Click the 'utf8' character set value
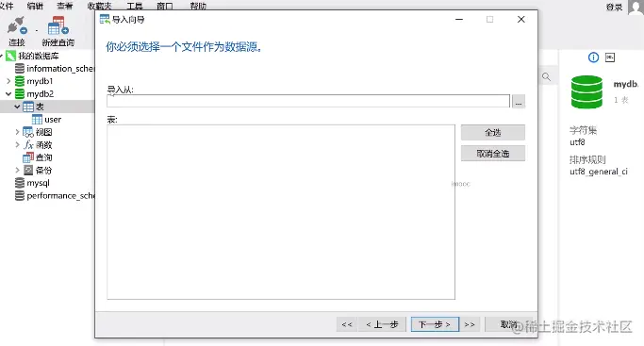Image resolution: width=644 pixels, height=346 pixels. tap(577, 142)
